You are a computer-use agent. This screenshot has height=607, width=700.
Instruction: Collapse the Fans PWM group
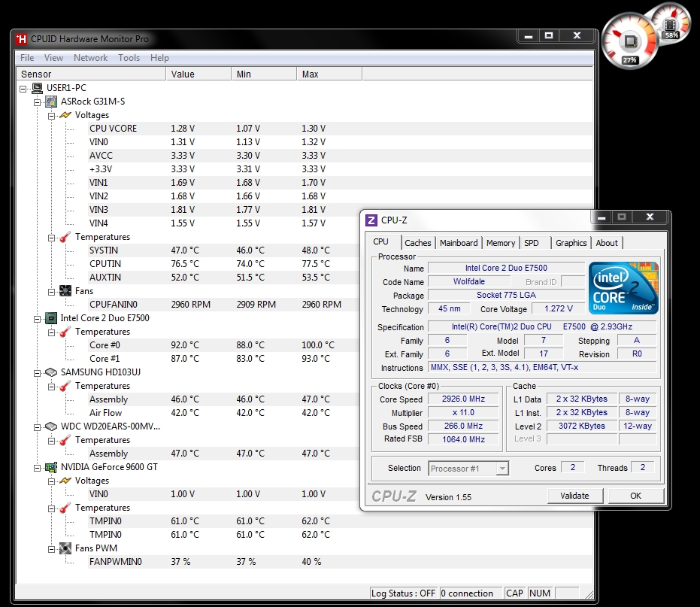point(51,549)
